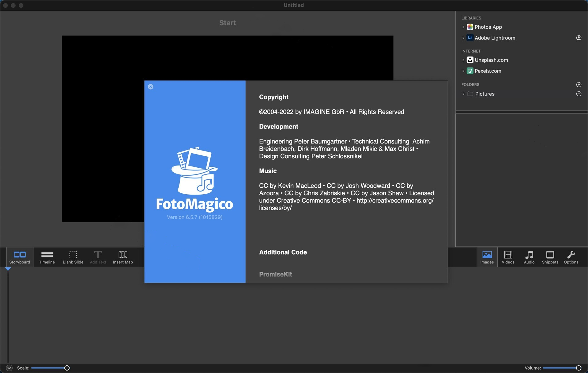Add a Blank Slide
Image resolution: width=588 pixels, height=373 pixels.
pos(73,257)
